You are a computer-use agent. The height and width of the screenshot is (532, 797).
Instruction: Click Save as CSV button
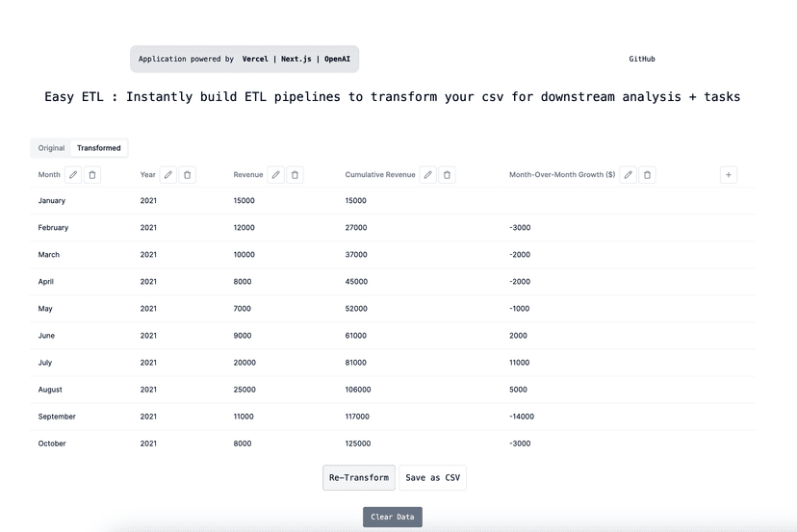pyautogui.click(x=432, y=477)
